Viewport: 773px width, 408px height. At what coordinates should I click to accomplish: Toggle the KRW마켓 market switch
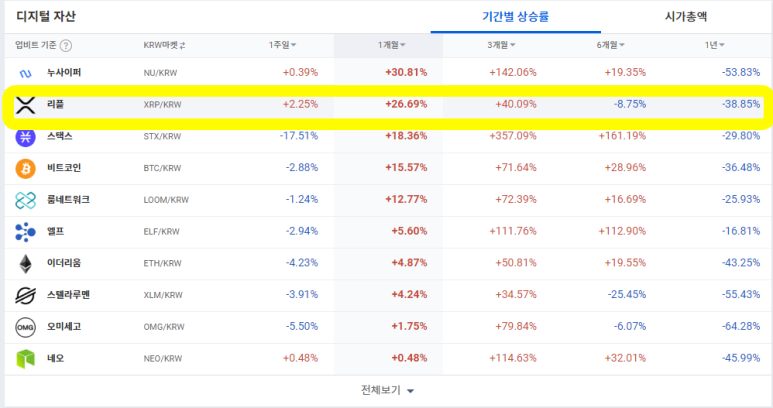tap(164, 45)
